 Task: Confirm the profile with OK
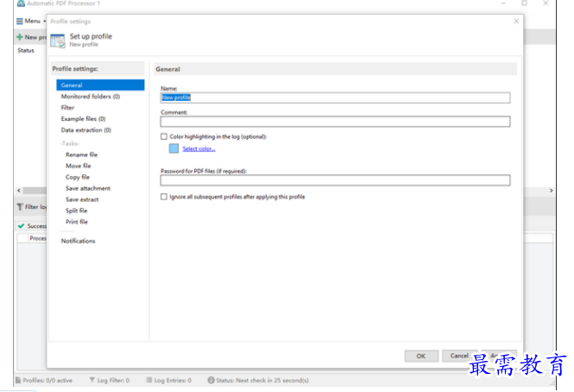tap(421, 356)
